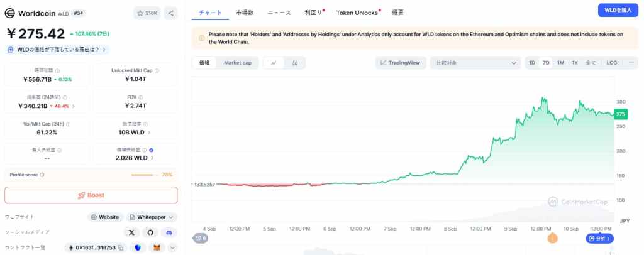
Task: Open info icon beside Unlocked Mkt Cap
Action: [157, 70]
